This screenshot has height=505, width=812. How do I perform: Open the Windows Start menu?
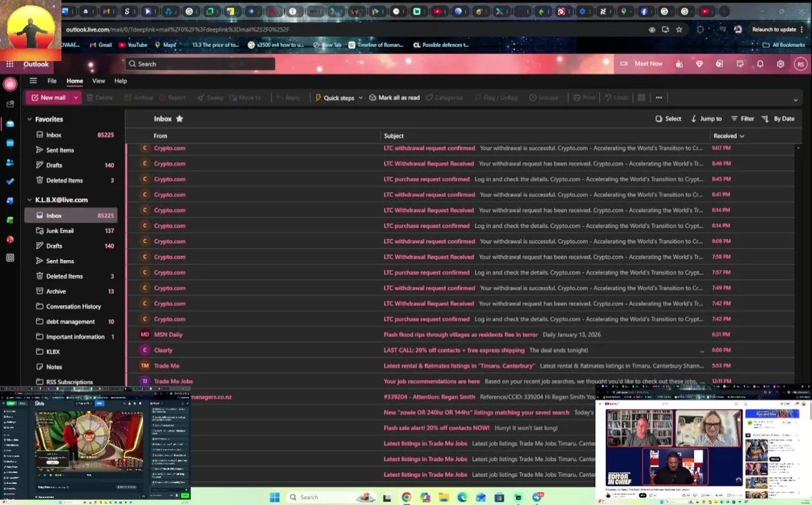pos(274,497)
